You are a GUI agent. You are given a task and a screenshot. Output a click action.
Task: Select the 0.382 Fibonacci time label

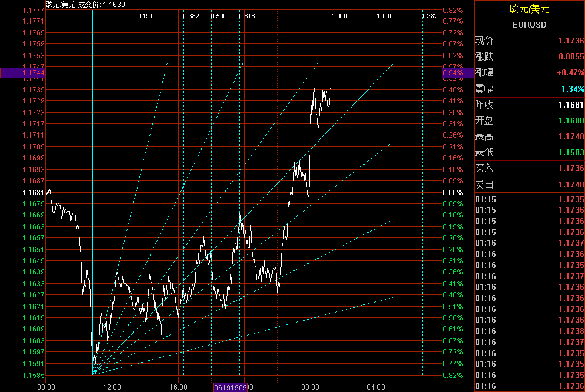[191, 16]
